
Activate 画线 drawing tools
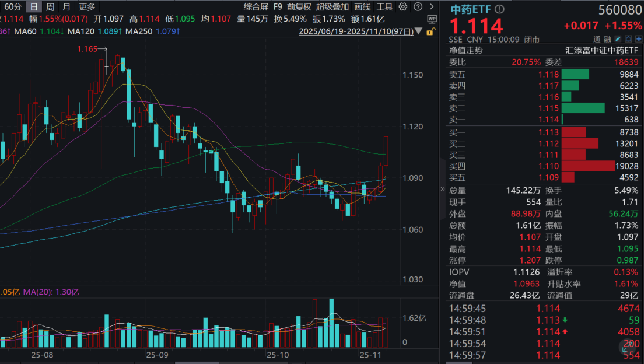[362, 6]
